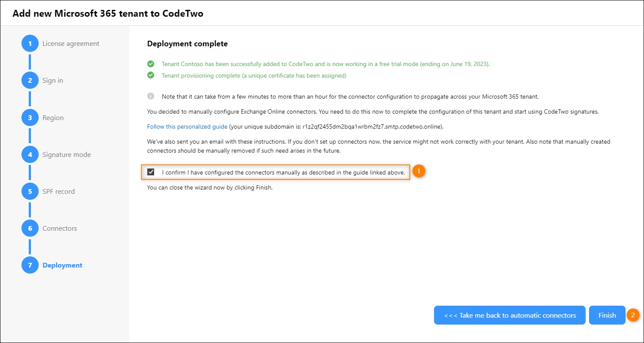The width and height of the screenshot is (644, 343).
Task: Click step 2 circle icon
Action: [x=30, y=81]
